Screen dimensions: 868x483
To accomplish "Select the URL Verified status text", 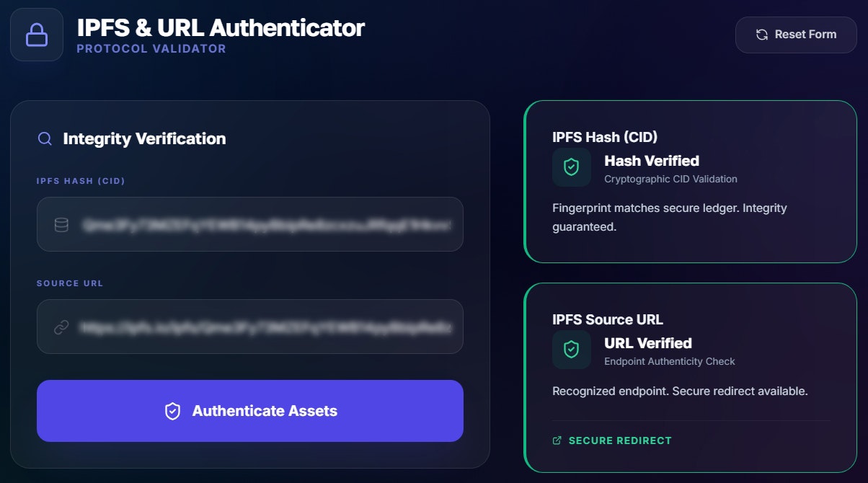I will [x=648, y=343].
